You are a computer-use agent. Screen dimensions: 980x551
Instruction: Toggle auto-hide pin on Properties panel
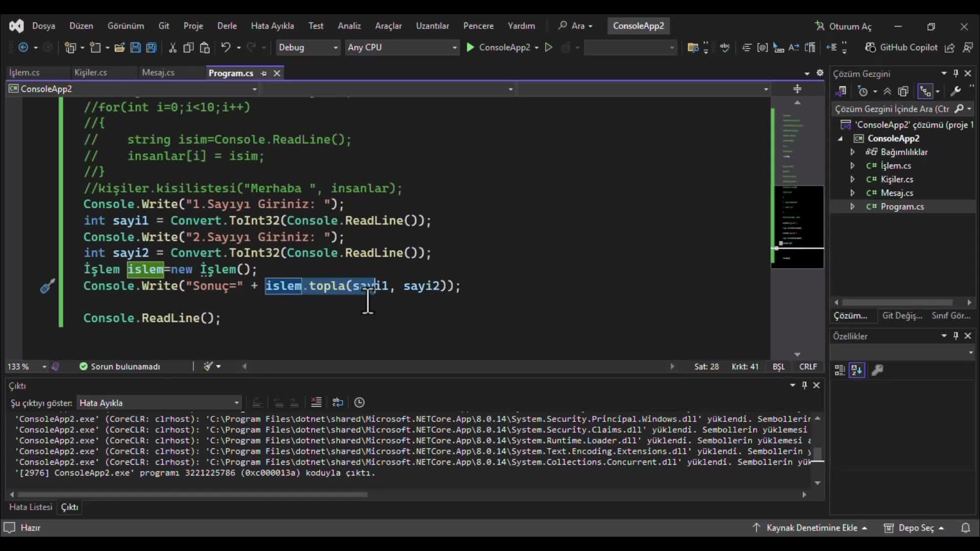(956, 336)
